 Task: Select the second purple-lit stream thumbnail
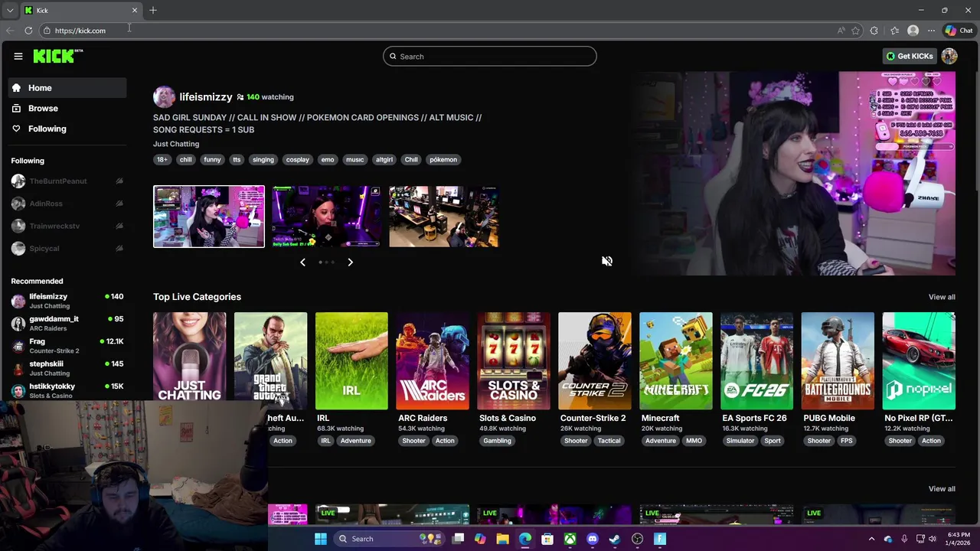point(326,217)
